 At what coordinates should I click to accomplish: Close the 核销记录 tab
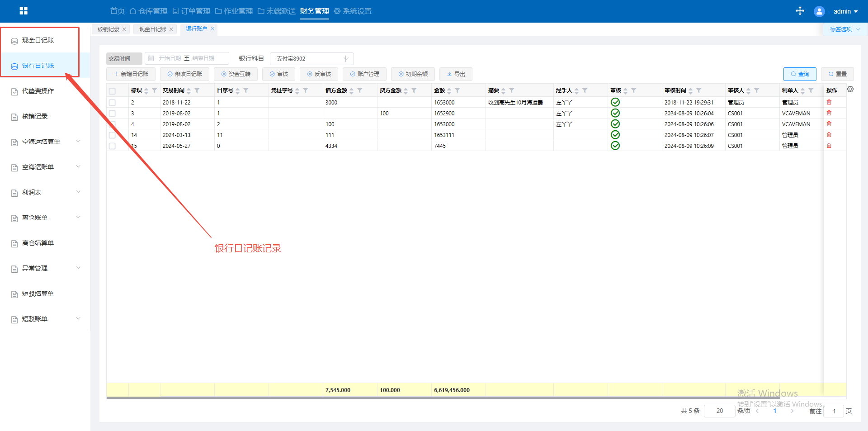(124, 29)
